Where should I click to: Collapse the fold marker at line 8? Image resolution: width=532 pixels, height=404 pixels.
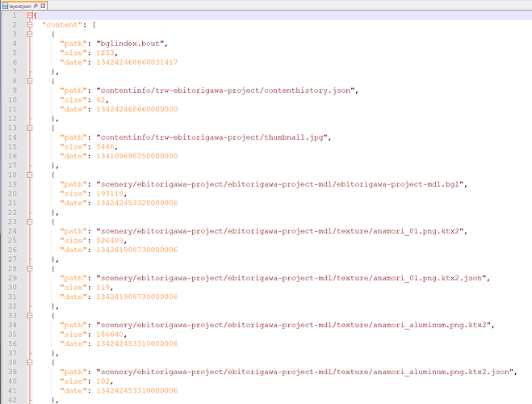point(30,81)
